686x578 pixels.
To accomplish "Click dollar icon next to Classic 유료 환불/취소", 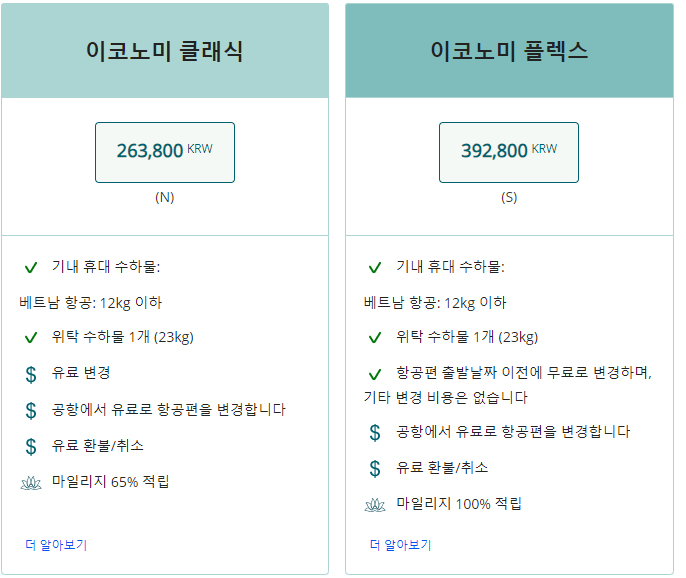I will (x=31, y=447).
